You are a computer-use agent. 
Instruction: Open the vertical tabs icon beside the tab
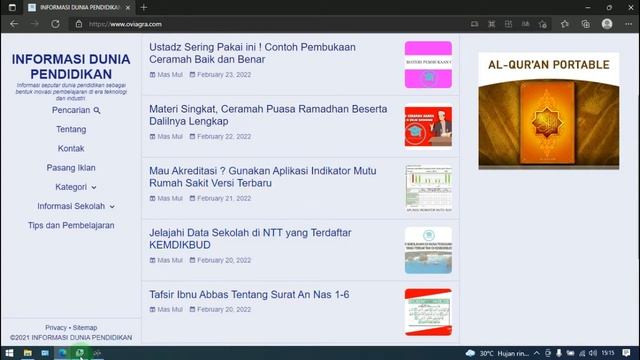tap(12, 7)
